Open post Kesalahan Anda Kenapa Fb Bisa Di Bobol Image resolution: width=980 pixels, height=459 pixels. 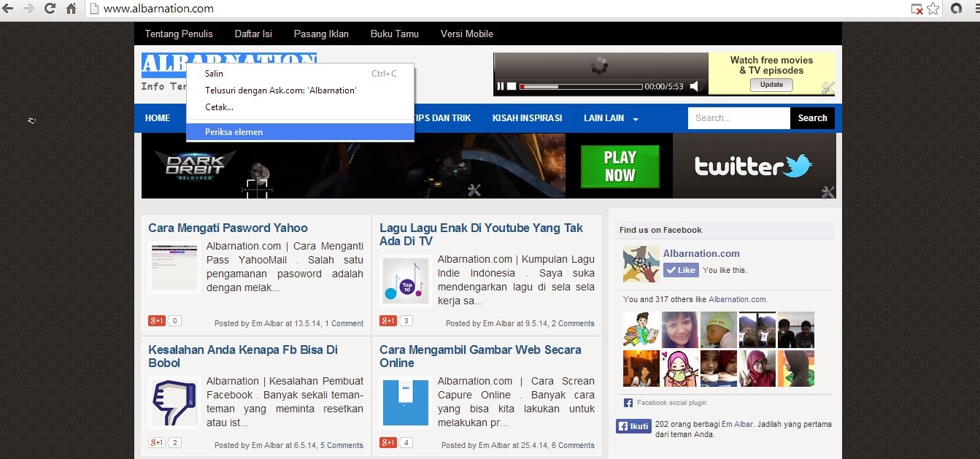(243, 356)
